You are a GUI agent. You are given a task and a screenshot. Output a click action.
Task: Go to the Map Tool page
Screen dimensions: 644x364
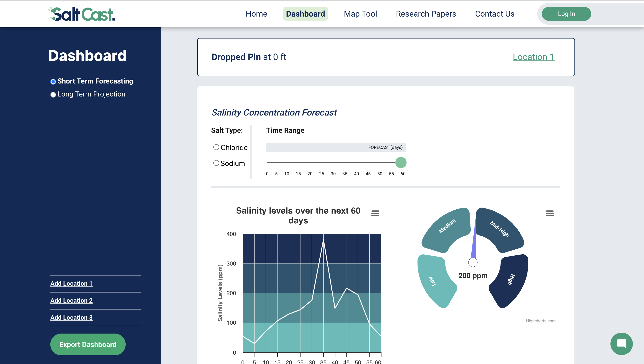pos(360,14)
